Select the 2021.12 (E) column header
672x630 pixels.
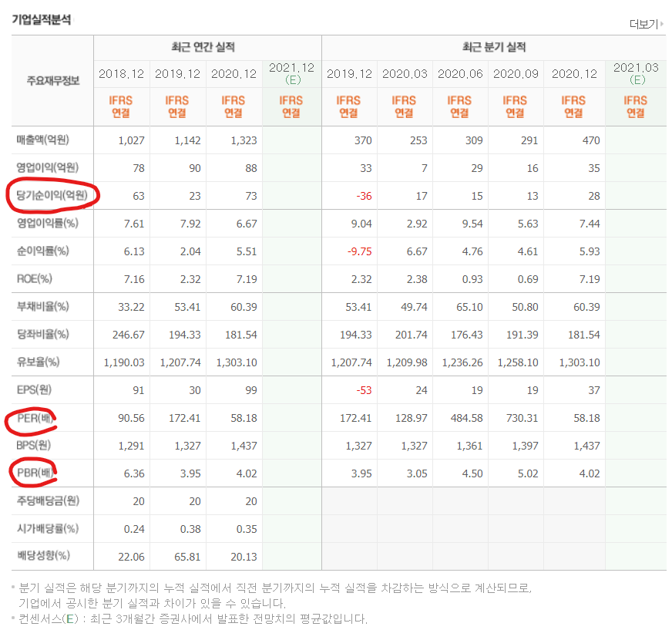[292, 74]
